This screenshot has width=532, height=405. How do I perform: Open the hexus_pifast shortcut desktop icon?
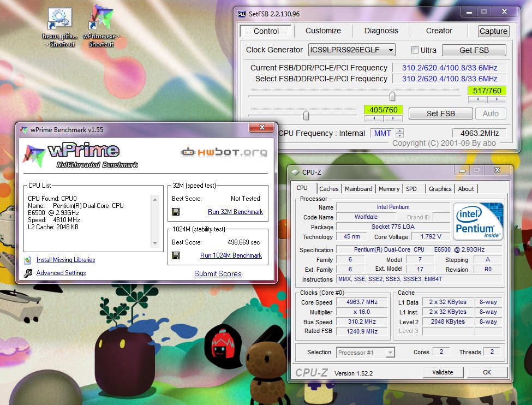tap(60, 27)
